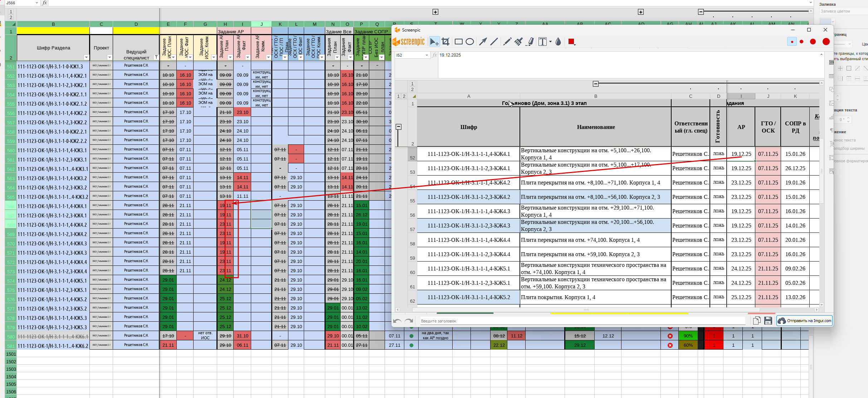Select the Pencil drawing tool
Image resolution: width=868 pixels, height=398 pixels.
click(x=507, y=42)
